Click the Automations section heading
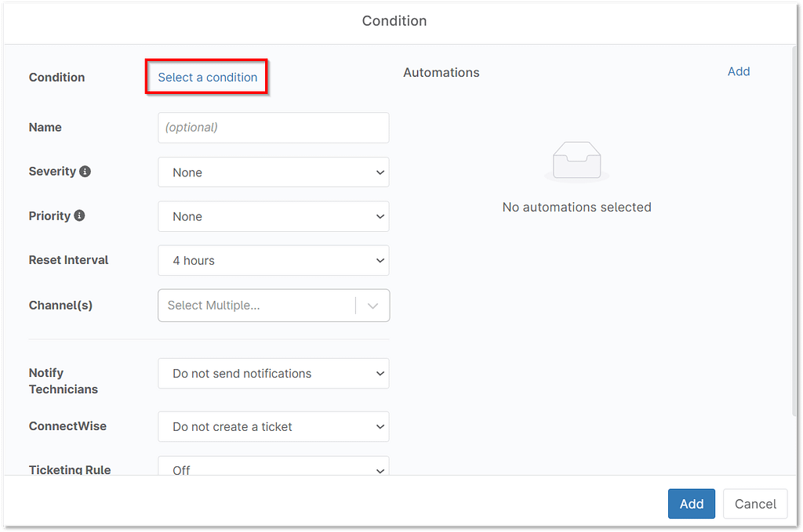The width and height of the screenshot is (803, 532). point(441,72)
